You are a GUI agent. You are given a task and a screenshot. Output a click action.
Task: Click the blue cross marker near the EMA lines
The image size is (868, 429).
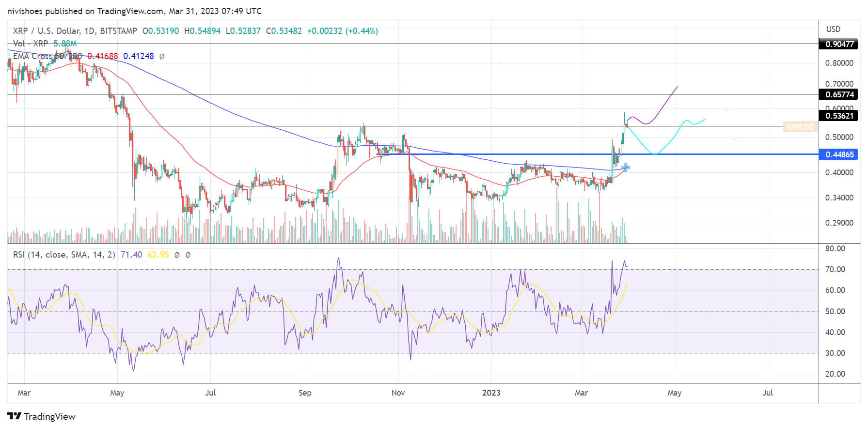coord(625,168)
